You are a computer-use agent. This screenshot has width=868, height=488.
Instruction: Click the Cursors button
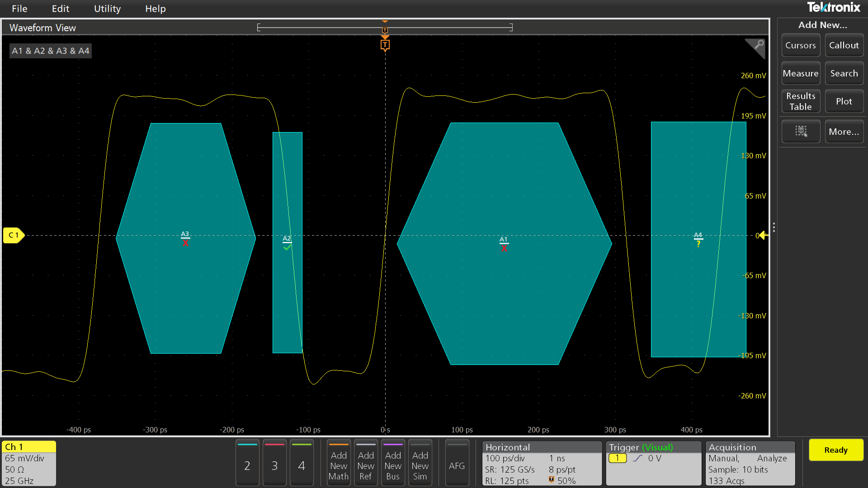(x=800, y=45)
